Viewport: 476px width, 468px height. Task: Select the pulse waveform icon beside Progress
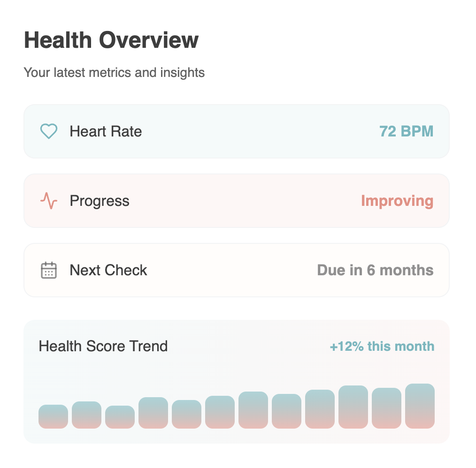(x=48, y=201)
